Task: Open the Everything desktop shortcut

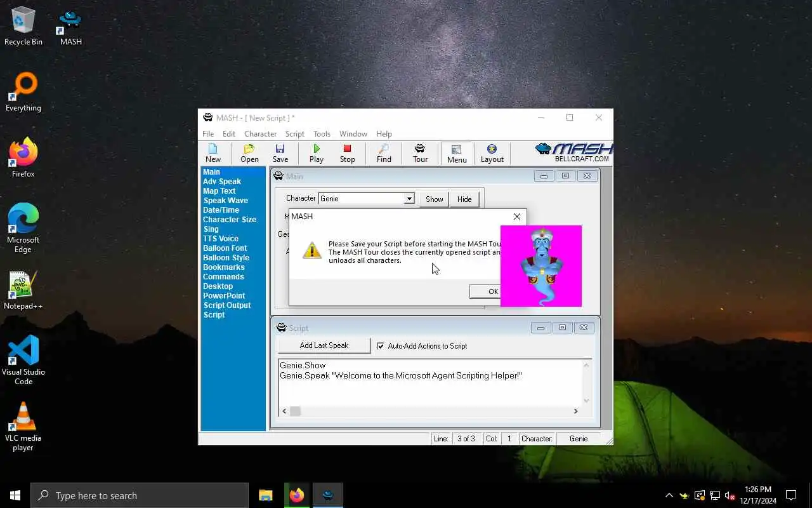Action: coord(23,93)
